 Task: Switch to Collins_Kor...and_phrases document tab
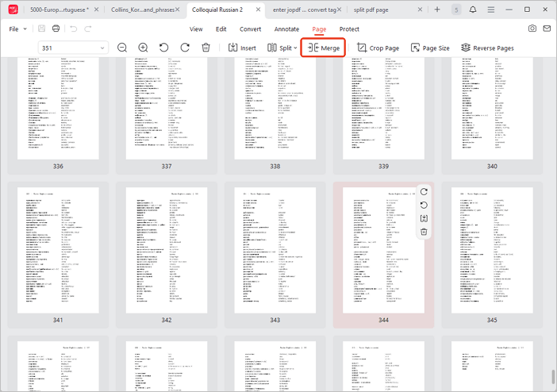click(143, 10)
